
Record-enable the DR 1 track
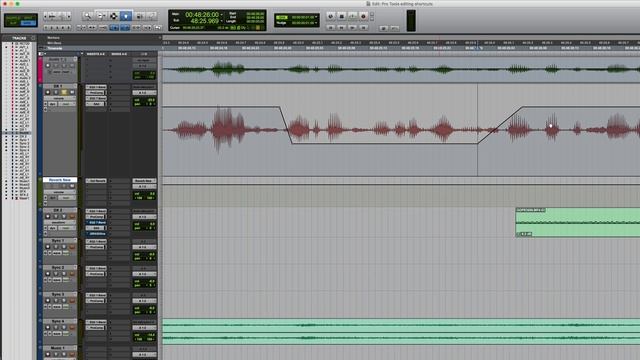[x=48, y=92]
